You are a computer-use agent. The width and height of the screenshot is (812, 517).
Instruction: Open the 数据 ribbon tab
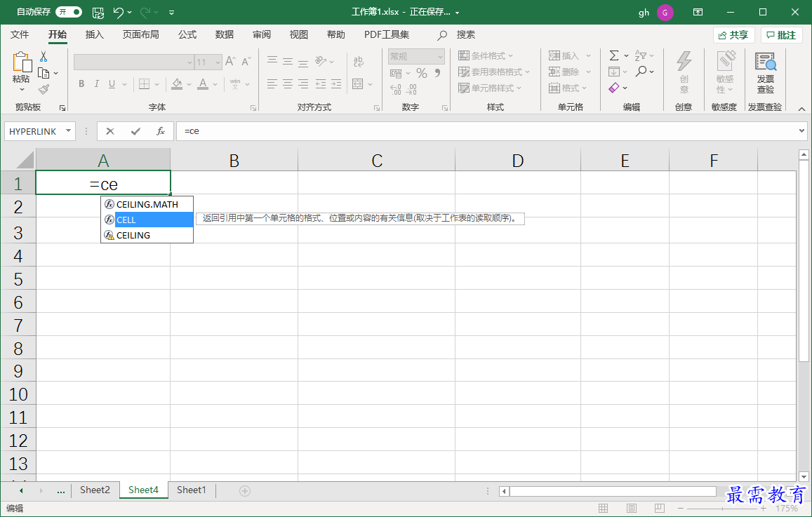(225, 34)
